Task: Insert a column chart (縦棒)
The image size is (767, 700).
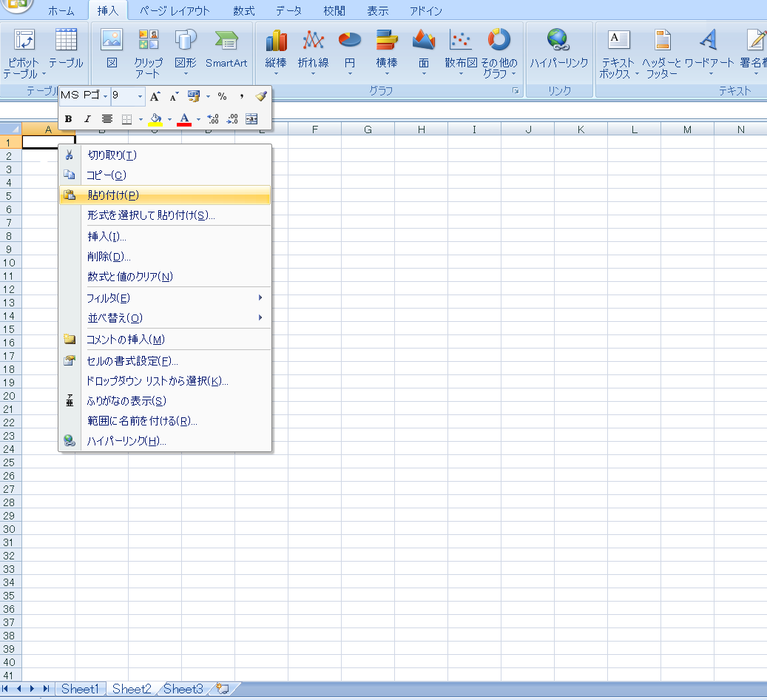Action: click(x=276, y=51)
